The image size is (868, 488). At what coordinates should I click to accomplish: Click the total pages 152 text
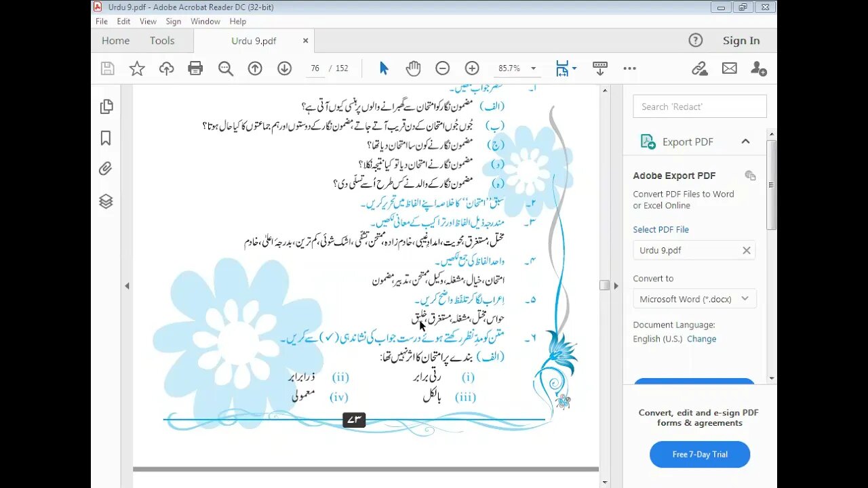(342, 68)
